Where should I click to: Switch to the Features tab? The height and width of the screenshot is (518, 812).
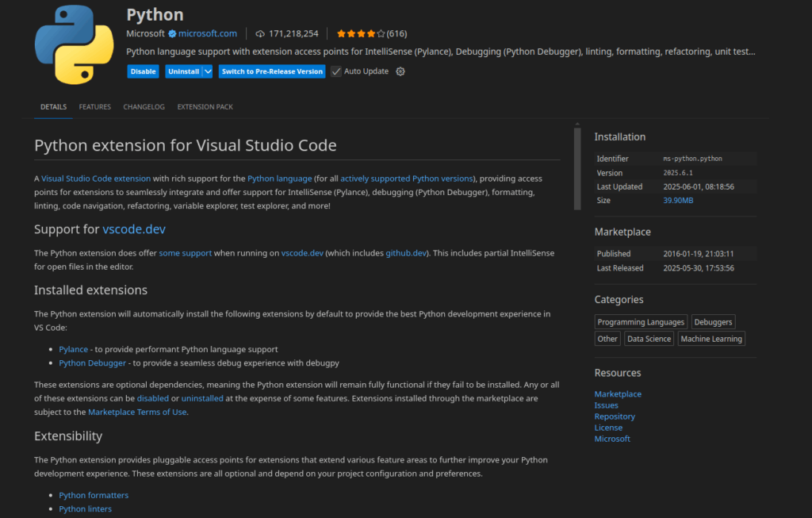[x=94, y=107]
